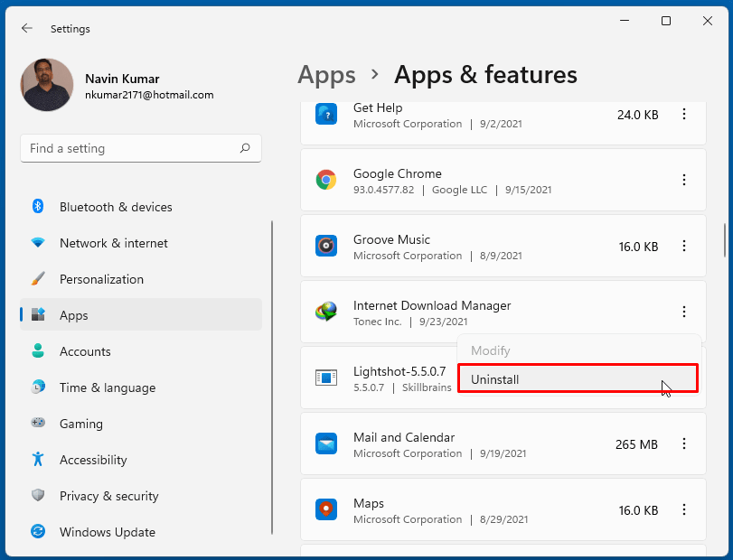Click the greyed Modify menu item
Image resolution: width=733 pixels, height=560 pixels.
(x=490, y=350)
